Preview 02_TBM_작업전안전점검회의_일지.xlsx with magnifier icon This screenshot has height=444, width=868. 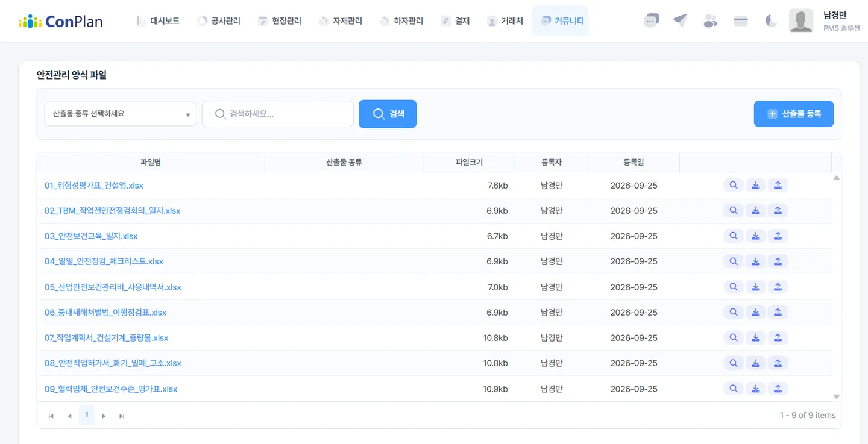coord(734,211)
